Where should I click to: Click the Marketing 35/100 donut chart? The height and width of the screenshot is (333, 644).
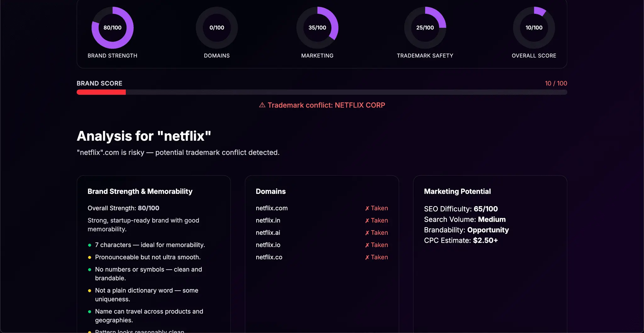[x=317, y=28]
